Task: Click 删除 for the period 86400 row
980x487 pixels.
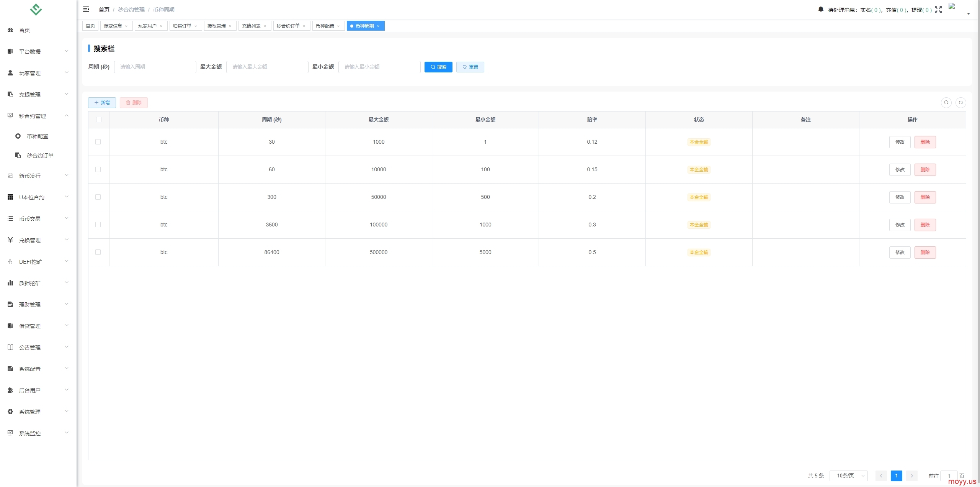Action: 925,252
